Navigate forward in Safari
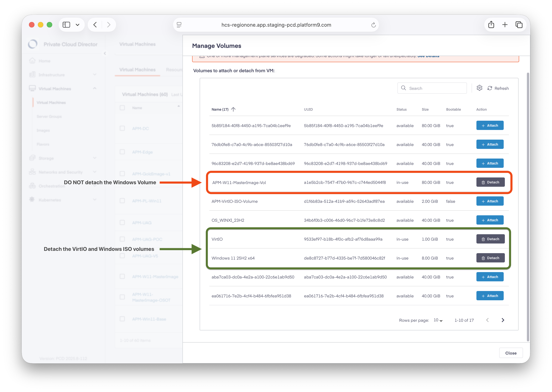The height and width of the screenshot is (392, 552). 109,25
